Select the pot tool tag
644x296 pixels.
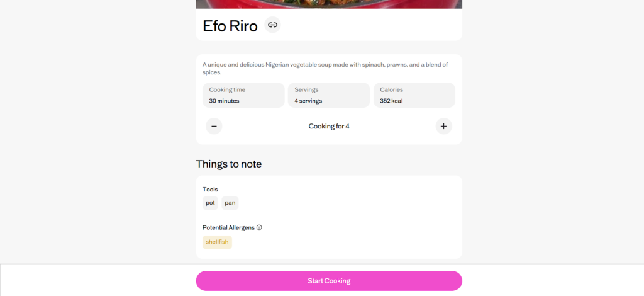[x=210, y=203]
